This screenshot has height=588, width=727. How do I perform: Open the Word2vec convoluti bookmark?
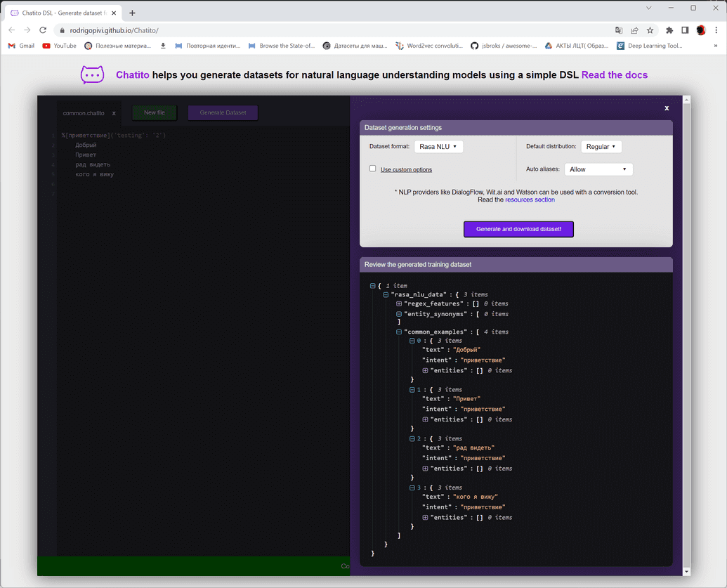point(429,46)
